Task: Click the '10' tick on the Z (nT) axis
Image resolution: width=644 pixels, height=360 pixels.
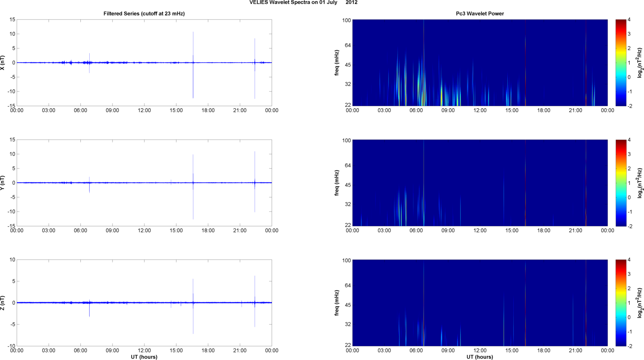Action: pyautogui.click(x=13, y=260)
